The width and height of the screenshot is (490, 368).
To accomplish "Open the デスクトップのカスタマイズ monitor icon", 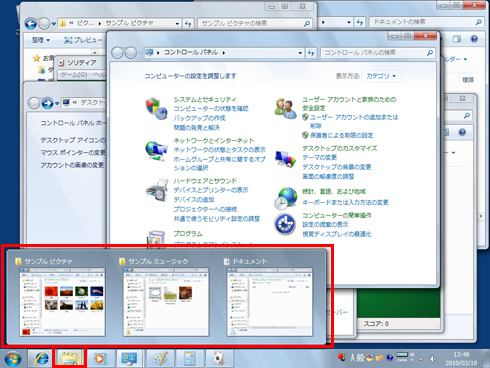I will point(286,159).
